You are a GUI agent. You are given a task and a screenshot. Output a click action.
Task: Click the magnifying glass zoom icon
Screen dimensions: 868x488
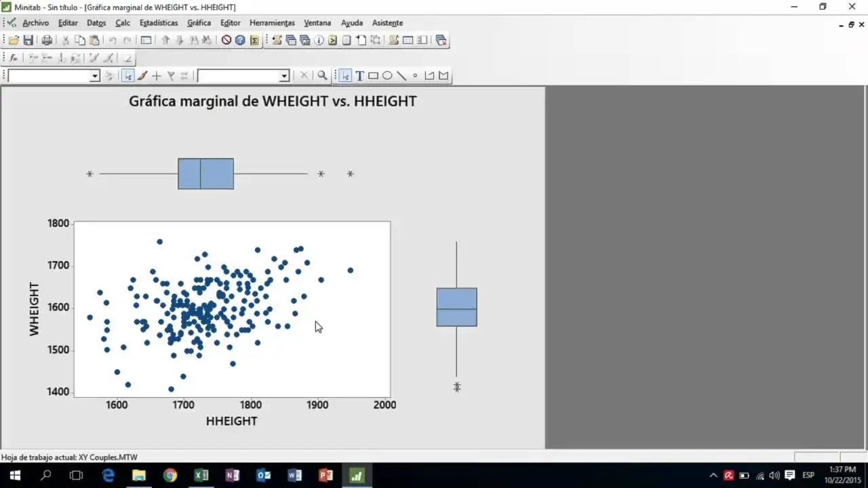pyautogui.click(x=323, y=76)
